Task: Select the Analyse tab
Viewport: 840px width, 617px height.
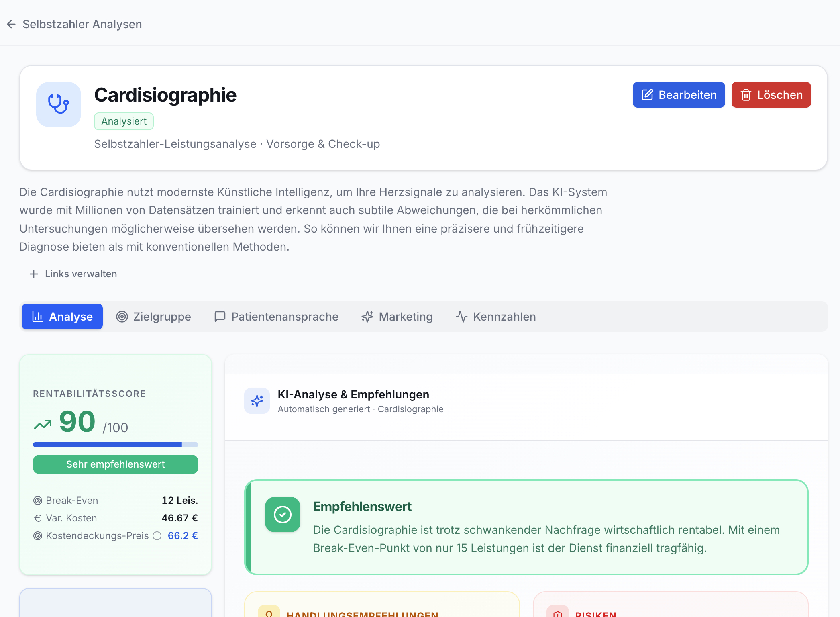Action: click(x=62, y=317)
